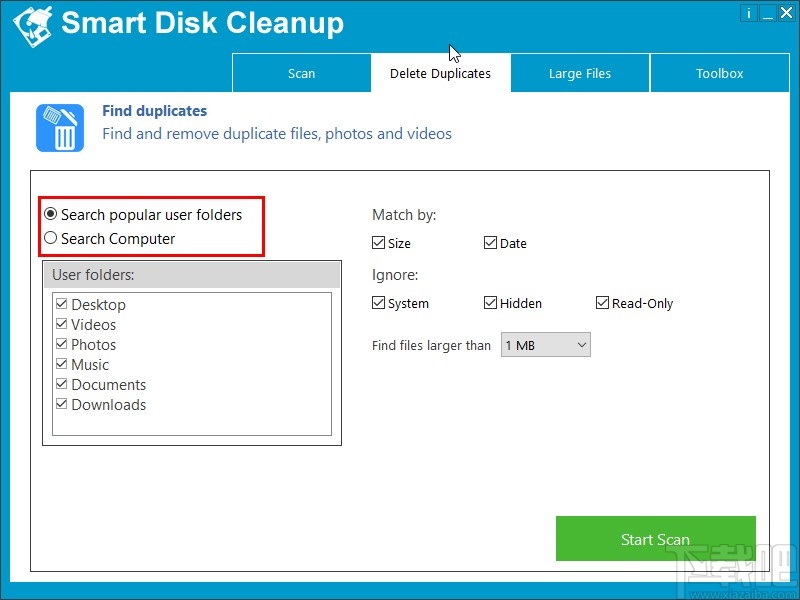Uncheck the Downloads folder checkbox

(x=62, y=404)
